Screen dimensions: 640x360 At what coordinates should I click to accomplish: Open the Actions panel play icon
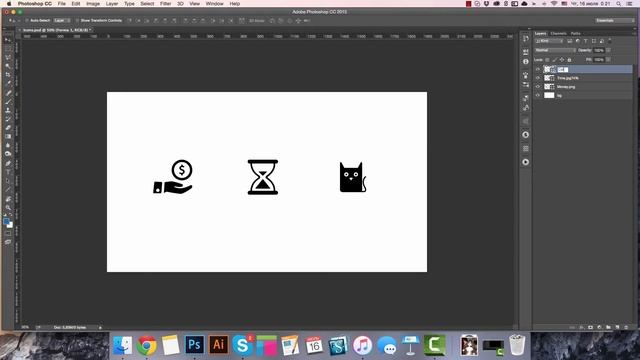point(526,162)
